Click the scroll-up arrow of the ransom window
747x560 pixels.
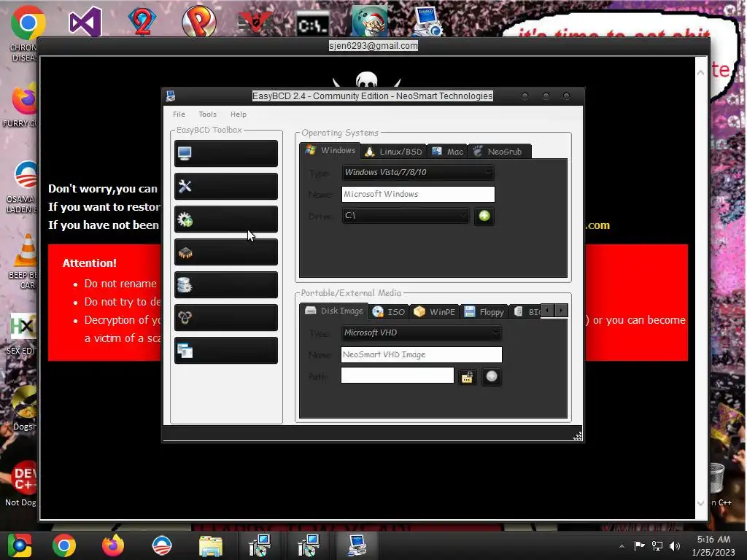click(x=700, y=73)
